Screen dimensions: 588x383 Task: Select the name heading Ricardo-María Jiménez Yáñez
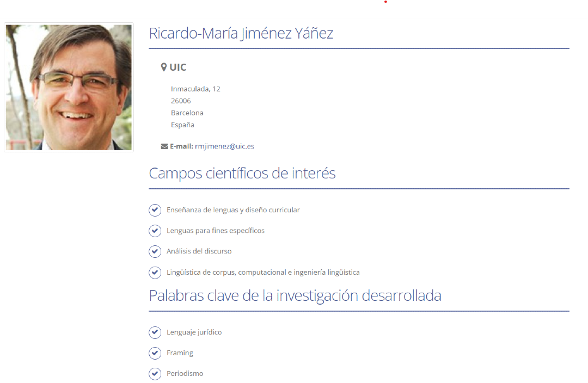(241, 33)
